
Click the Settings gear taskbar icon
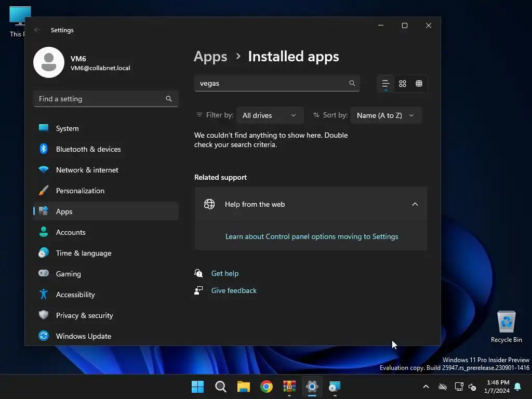tap(312, 387)
